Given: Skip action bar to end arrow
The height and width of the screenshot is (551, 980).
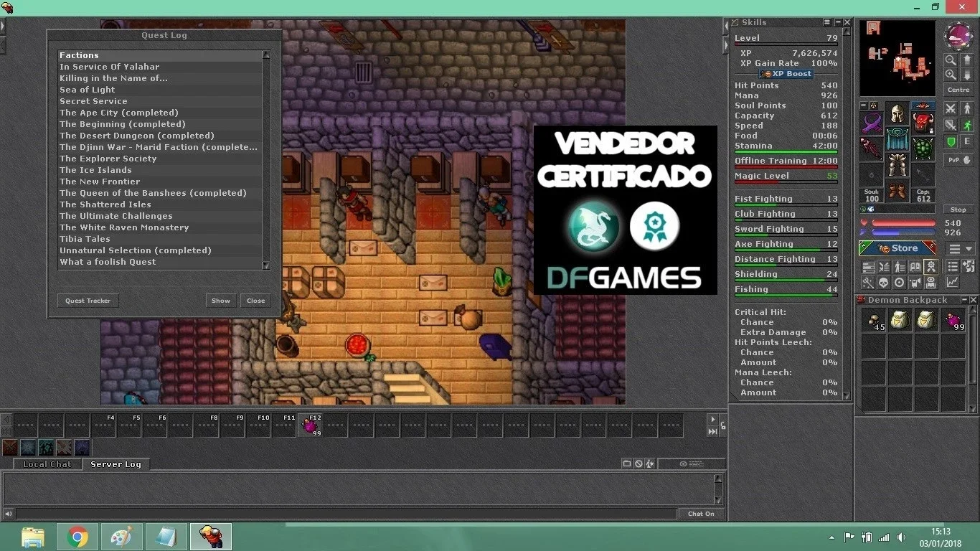Looking at the screenshot, I should (x=712, y=431).
